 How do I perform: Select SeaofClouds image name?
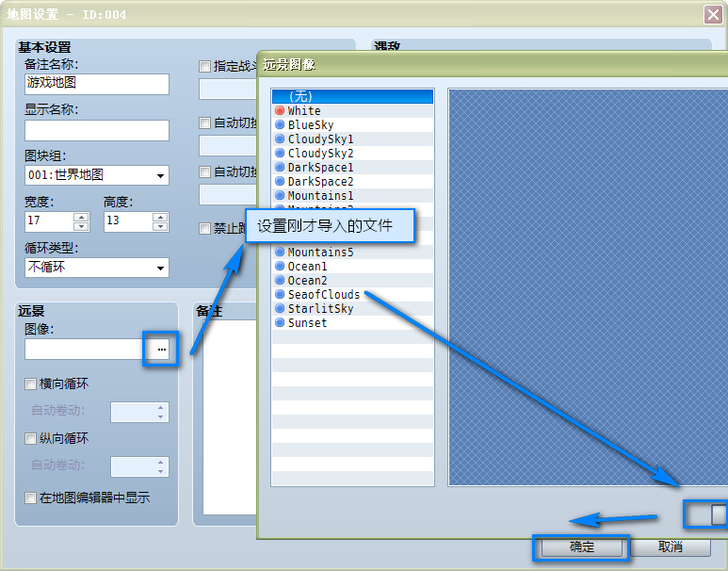pyautogui.click(x=324, y=295)
